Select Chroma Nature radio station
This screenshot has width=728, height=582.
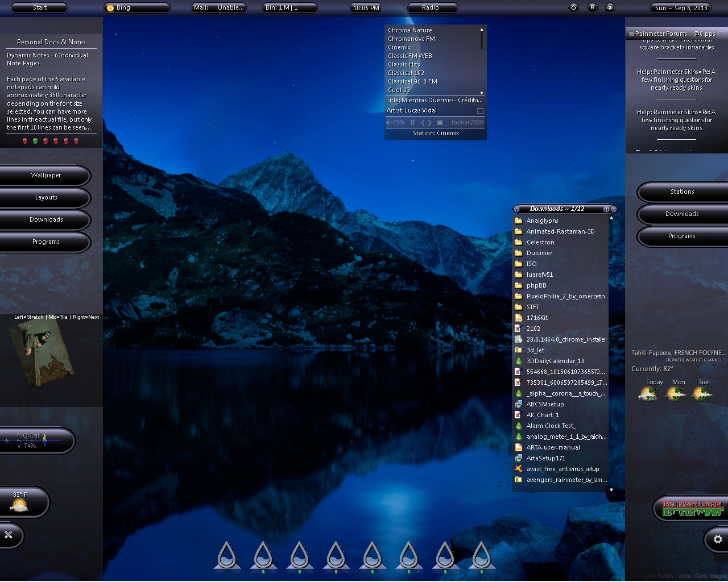[410, 30]
